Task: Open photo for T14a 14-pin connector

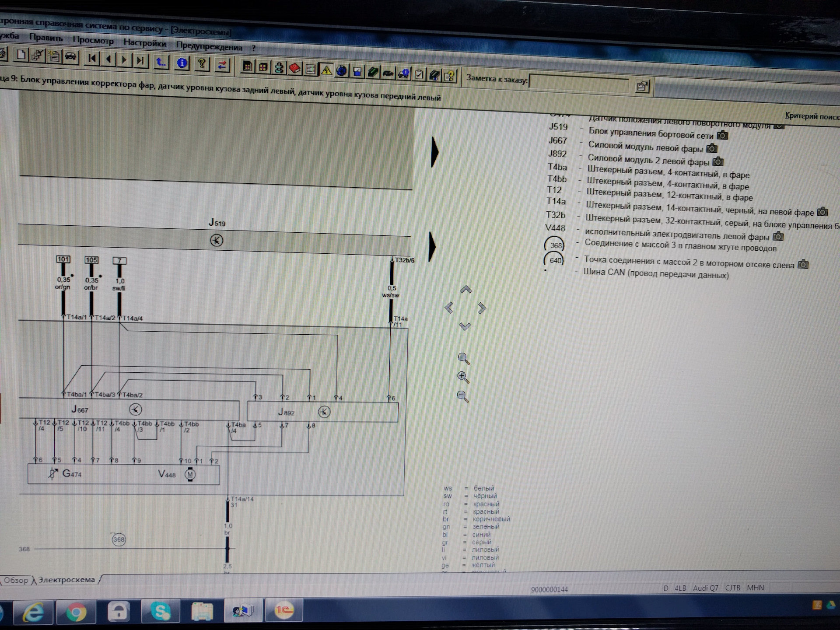Action: click(x=822, y=212)
